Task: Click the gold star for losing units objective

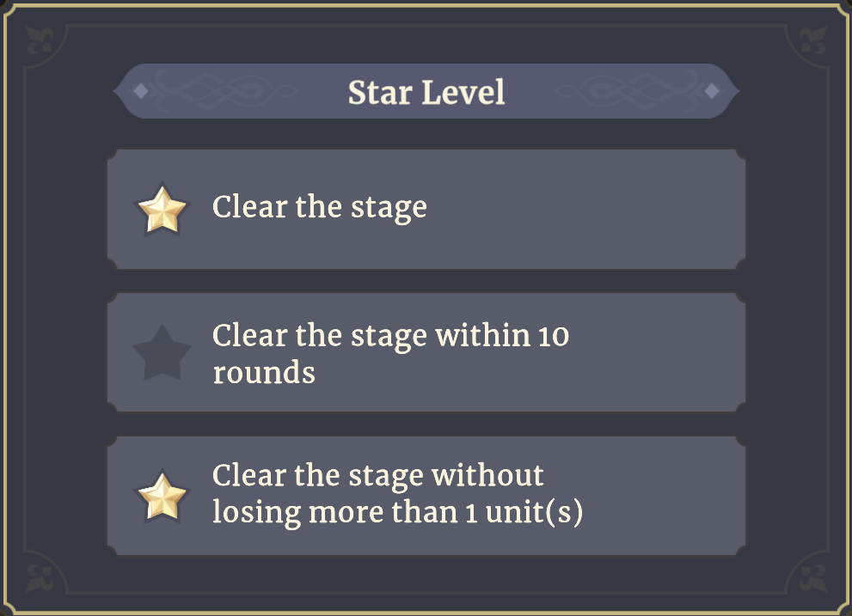Action: 162,497
